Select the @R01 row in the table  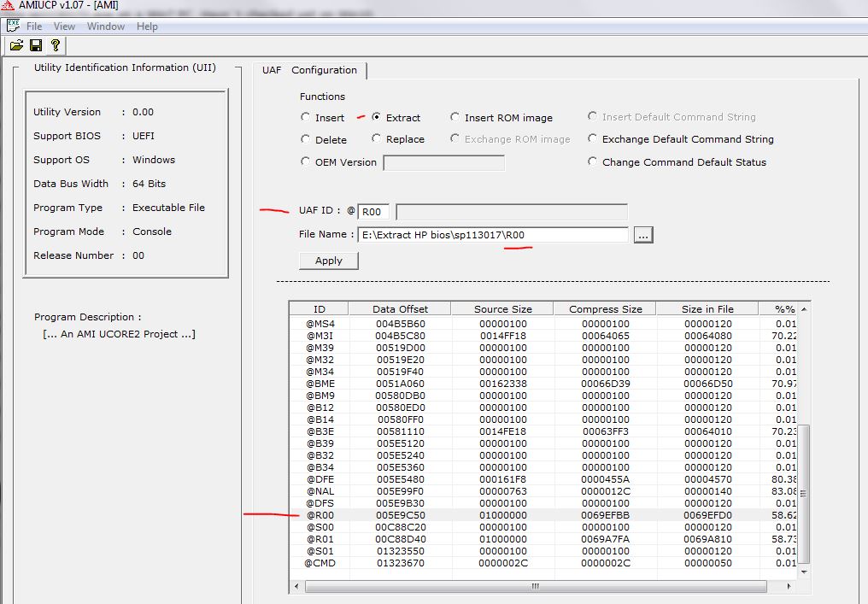pyautogui.click(x=543, y=539)
